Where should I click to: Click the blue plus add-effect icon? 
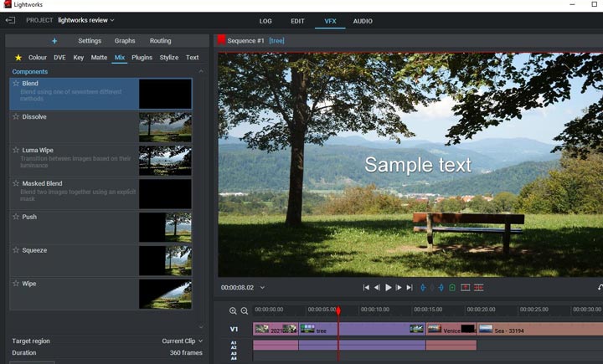pyautogui.click(x=54, y=40)
